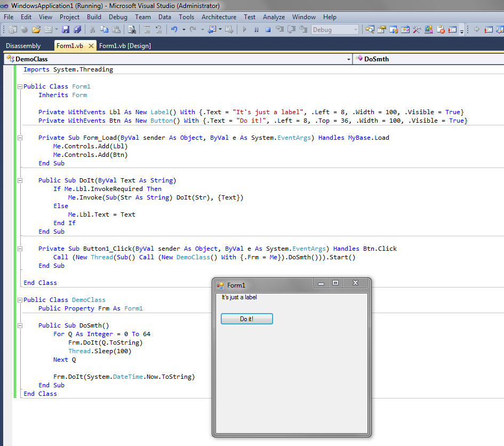The height and width of the screenshot is (446, 504).
Task: Open the Debug menu
Action: coord(118,17)
